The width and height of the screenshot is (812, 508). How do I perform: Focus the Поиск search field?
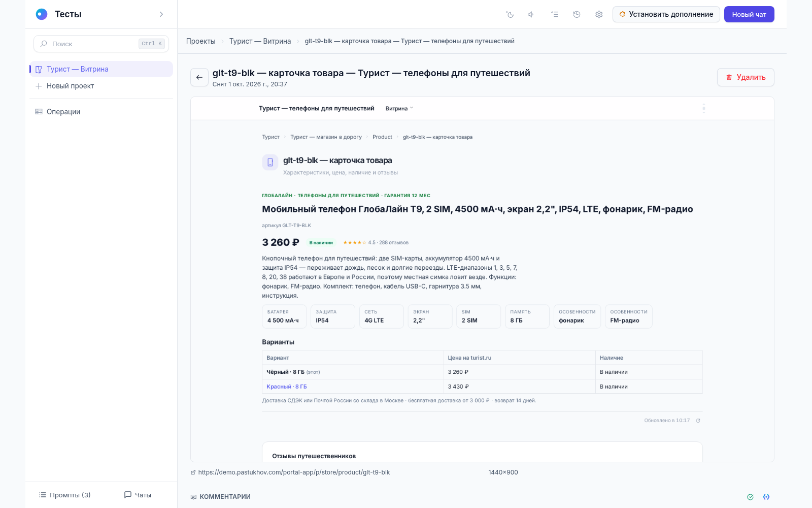click(x=101, y=44)
